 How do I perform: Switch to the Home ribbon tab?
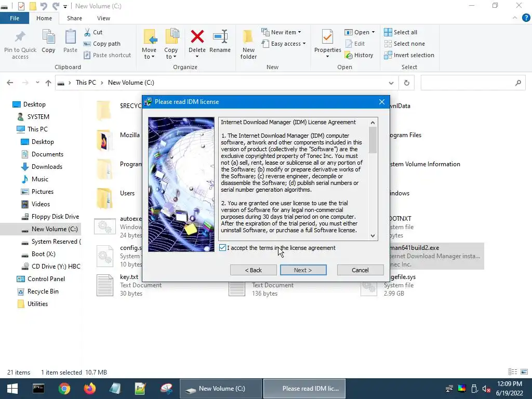click(x=44, y=18)
